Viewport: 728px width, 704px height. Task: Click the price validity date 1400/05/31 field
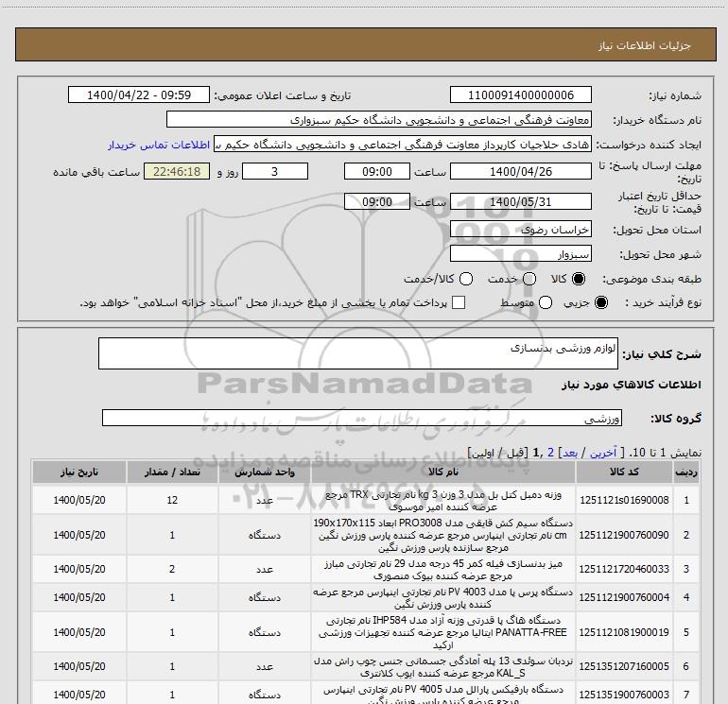pyautogui.click(x=520, y=201)
